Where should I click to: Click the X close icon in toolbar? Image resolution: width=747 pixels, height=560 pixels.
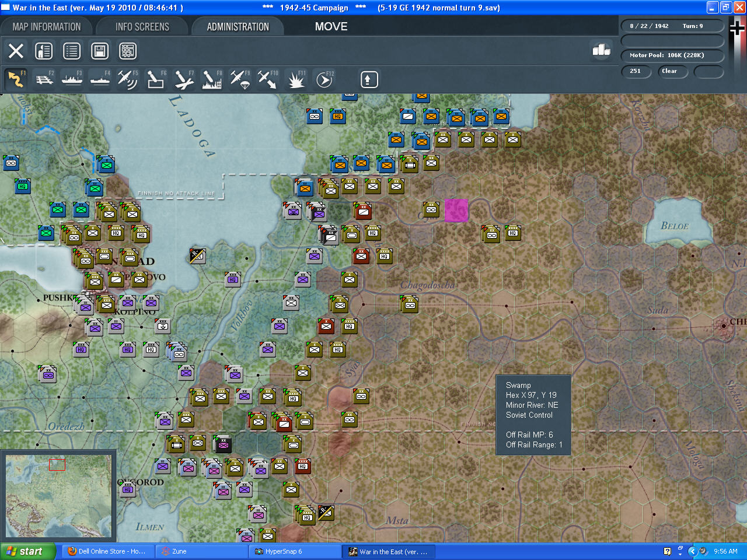click(16, 51)
